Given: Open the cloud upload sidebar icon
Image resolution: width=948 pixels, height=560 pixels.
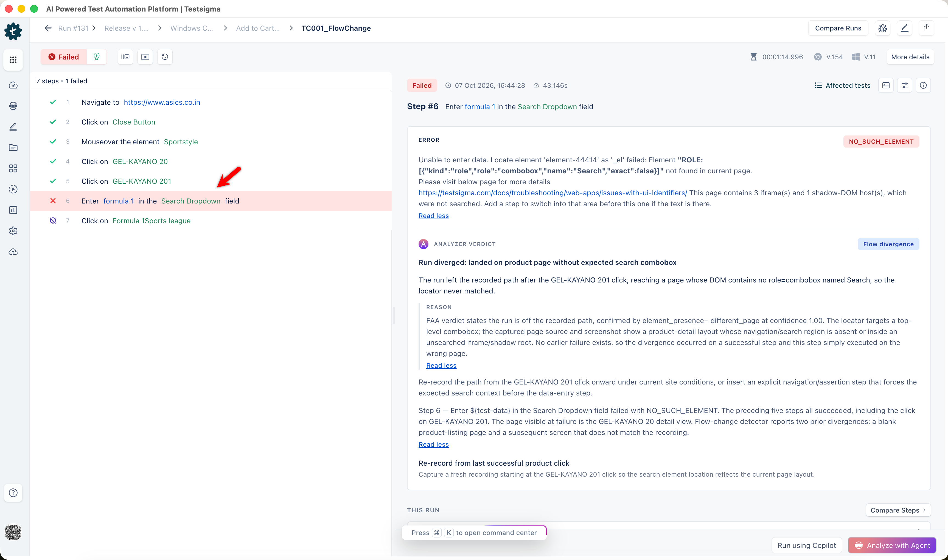Looking at the screenshot, I should click(13, 252).
